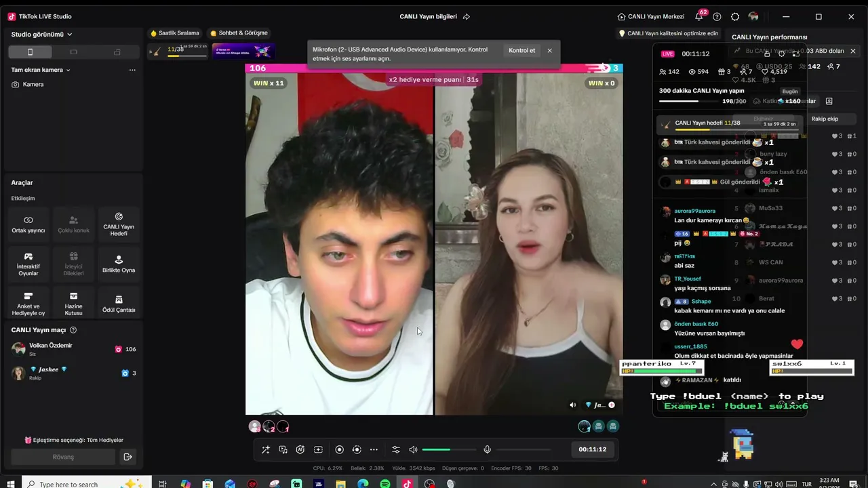Open Microsoft Edge from the taskbar

pos(363,484)
